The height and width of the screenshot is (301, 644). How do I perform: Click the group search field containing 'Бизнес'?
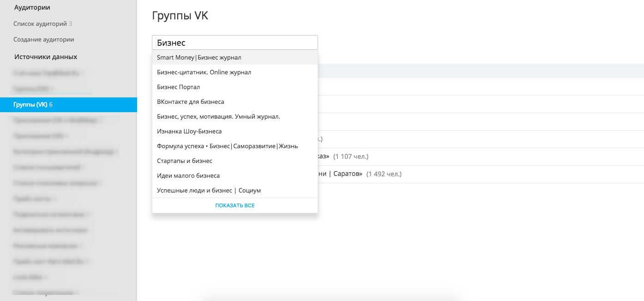click(235, 42)
